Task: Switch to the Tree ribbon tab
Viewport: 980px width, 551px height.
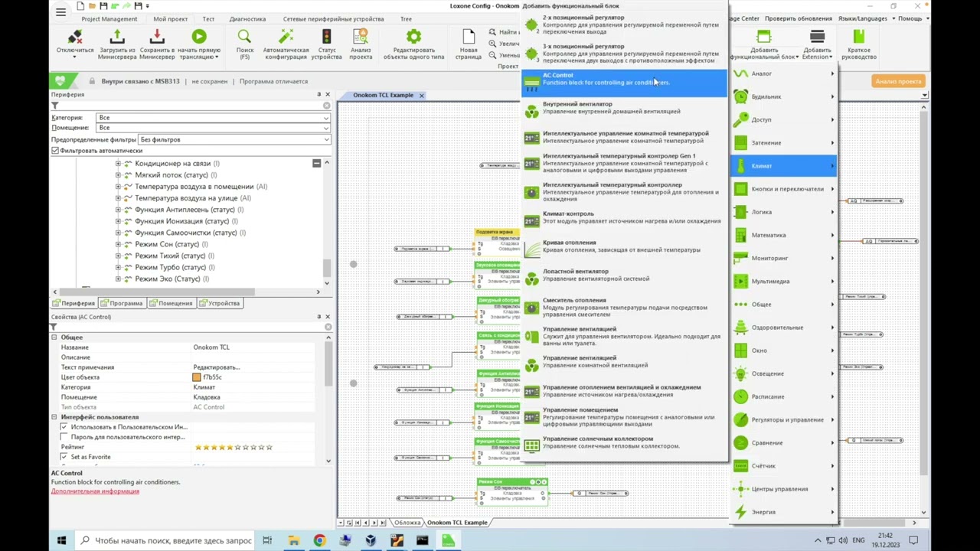Action: [406, 18]
